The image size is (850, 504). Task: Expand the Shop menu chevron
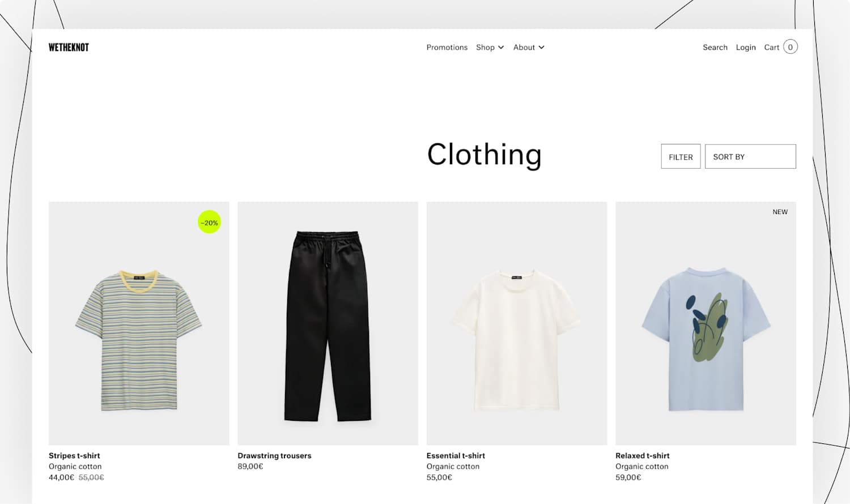click(x=501, y=48)
